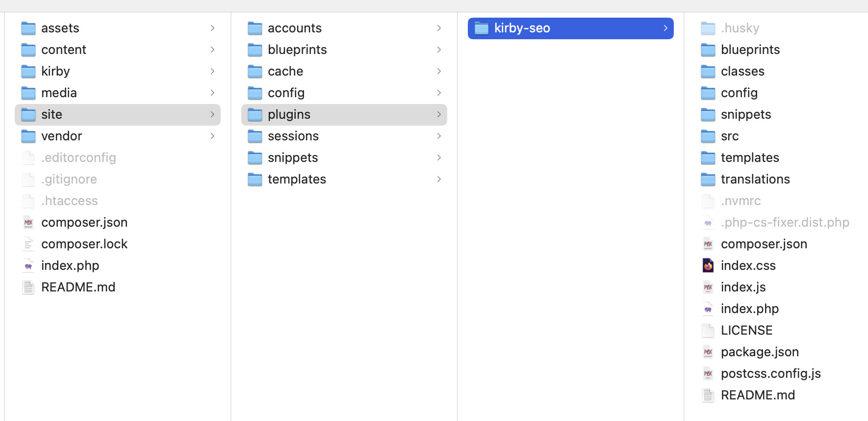Click the postcss.config.js file icon
This screenshot has height=421, width=868.
point(708,373)
